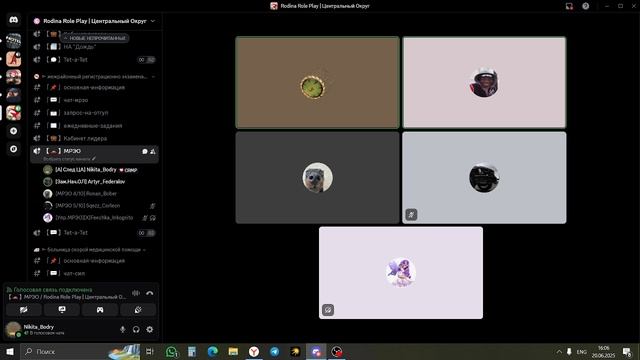Open the taskbar clock and date

603,351
